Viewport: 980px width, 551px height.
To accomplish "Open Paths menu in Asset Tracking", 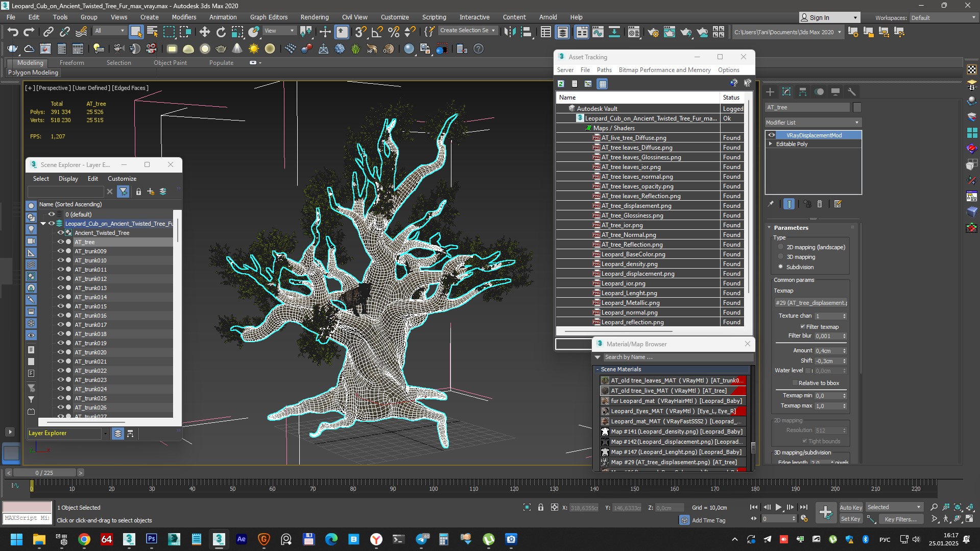I will pyautogui.click(x=604, y=70).
